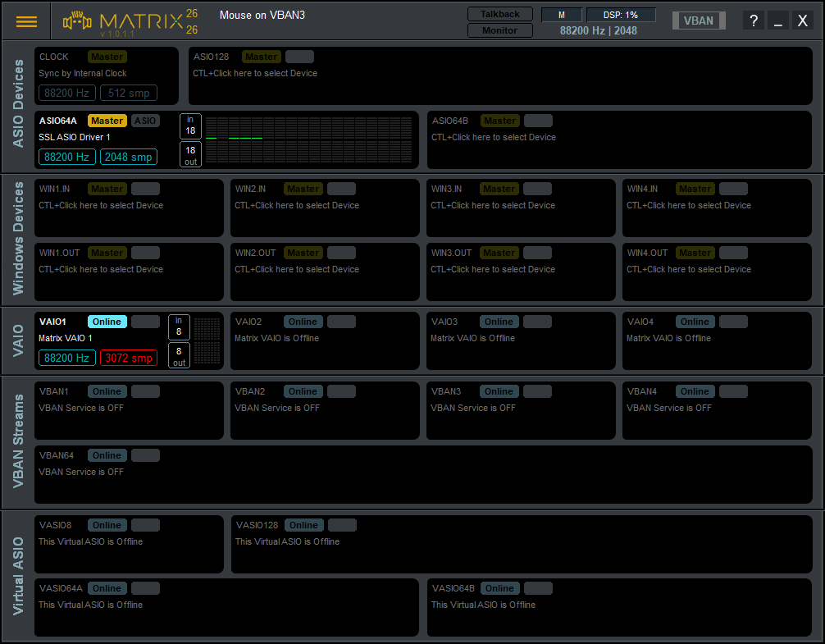825x644 pixels.
Task: Open the 88200 Hz selector on ASIO64A
Action: point(66,157)
